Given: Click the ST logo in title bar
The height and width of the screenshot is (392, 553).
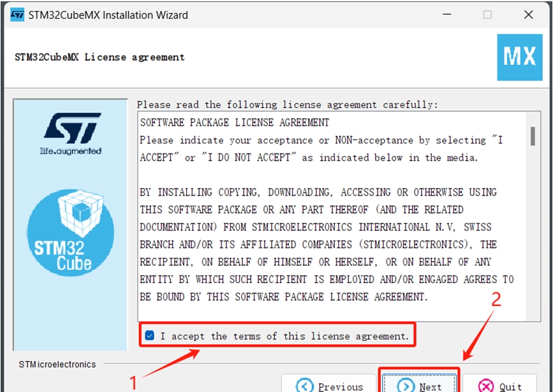Looking at the screenshot, I should pos(17,15).
